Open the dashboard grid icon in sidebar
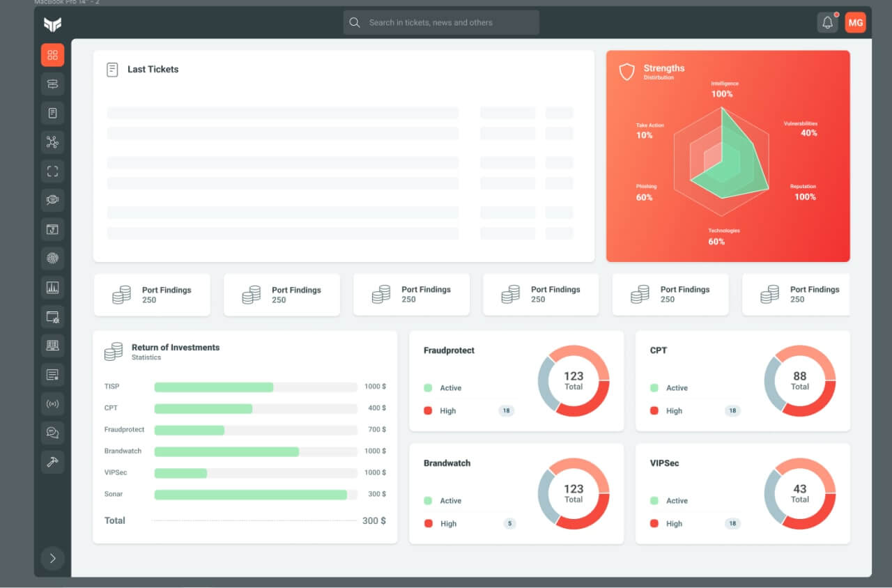892x588 pixels. pyautogui.click(x=52, y=55)
